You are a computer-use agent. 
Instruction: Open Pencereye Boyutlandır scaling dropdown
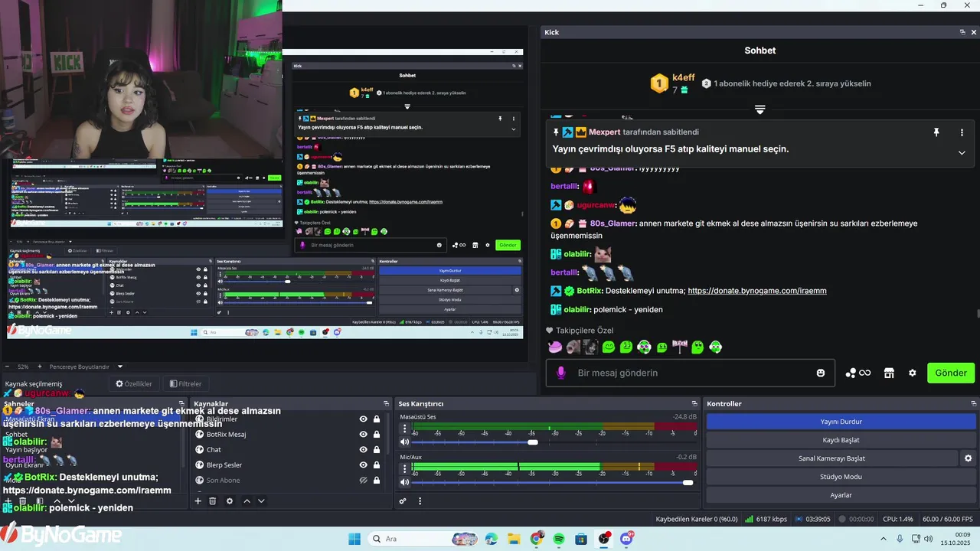[87, 367]
